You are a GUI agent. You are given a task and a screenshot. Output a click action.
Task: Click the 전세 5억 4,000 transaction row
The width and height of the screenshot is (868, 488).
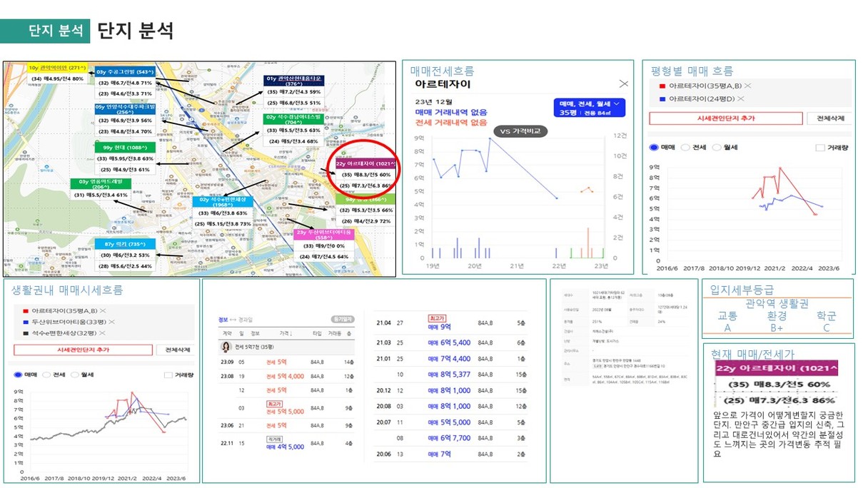286,375
